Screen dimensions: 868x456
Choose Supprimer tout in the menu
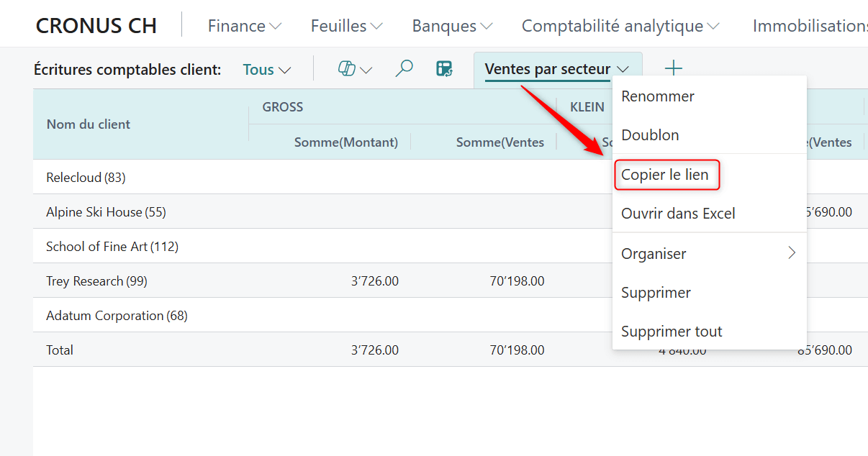tap(672, 332)
